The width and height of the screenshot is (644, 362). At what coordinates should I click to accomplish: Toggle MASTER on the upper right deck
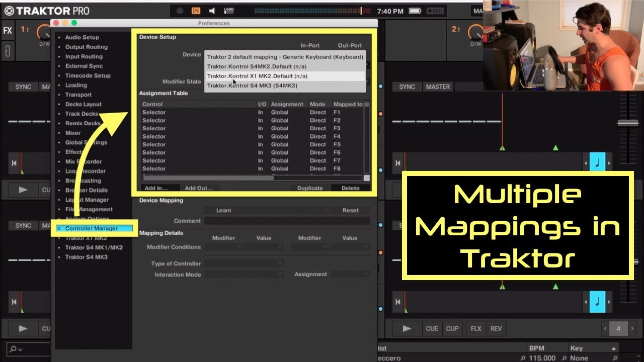[438, 87]
